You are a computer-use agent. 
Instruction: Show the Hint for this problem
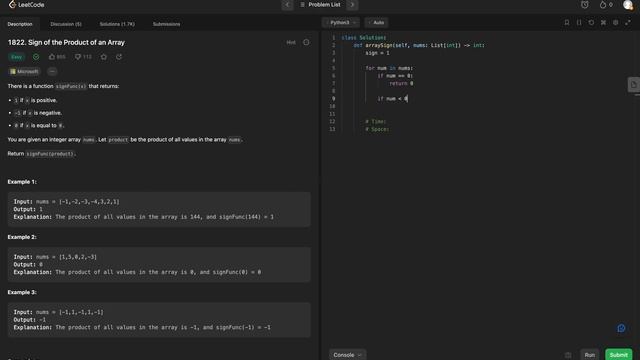click(x=291, y=42)
